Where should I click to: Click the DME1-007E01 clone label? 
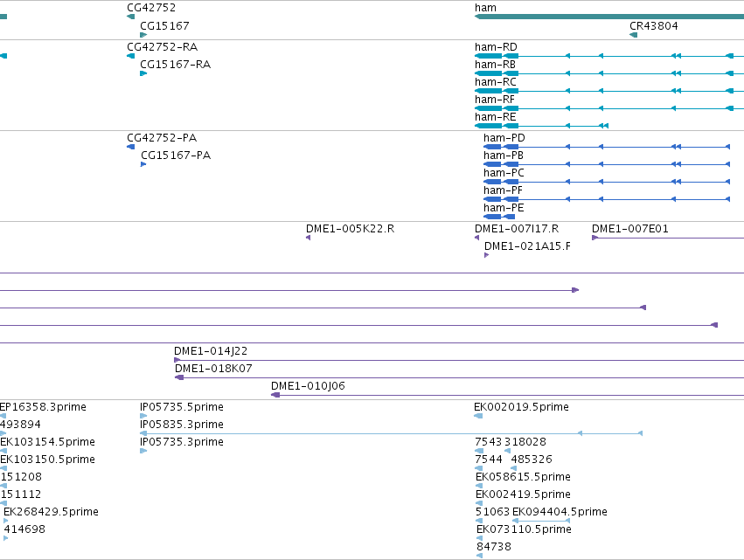pyautogui.click(x=630, y=229)
